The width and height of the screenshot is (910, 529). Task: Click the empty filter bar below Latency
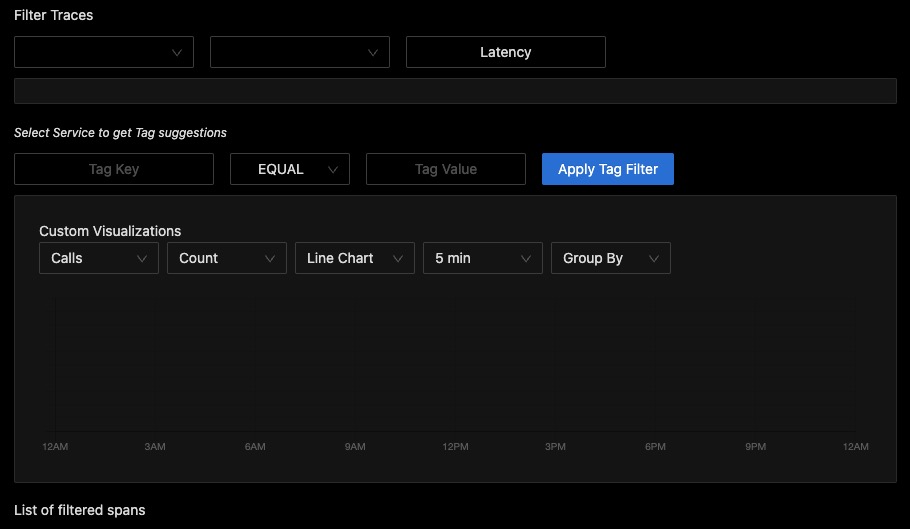[x=455, y=91]
